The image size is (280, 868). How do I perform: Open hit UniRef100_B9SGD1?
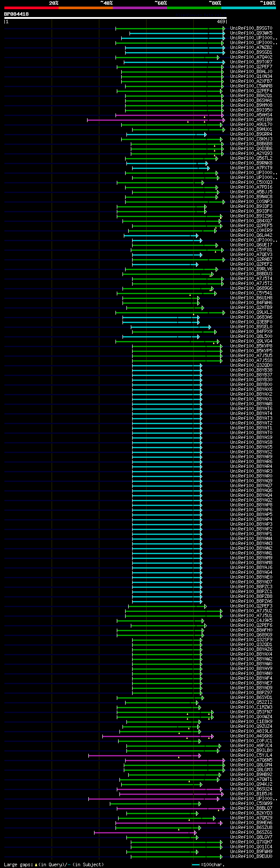point(251,53)
